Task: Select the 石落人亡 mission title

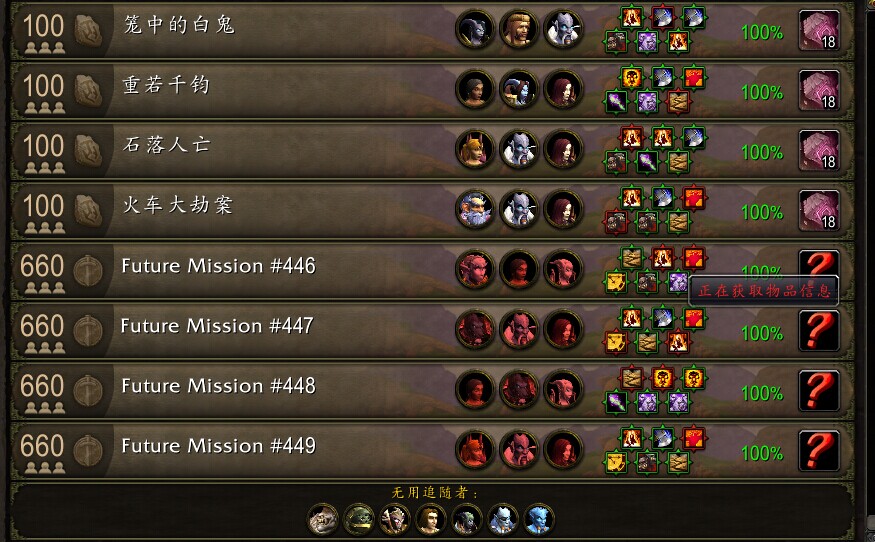Action: click(x=166, y=145)
